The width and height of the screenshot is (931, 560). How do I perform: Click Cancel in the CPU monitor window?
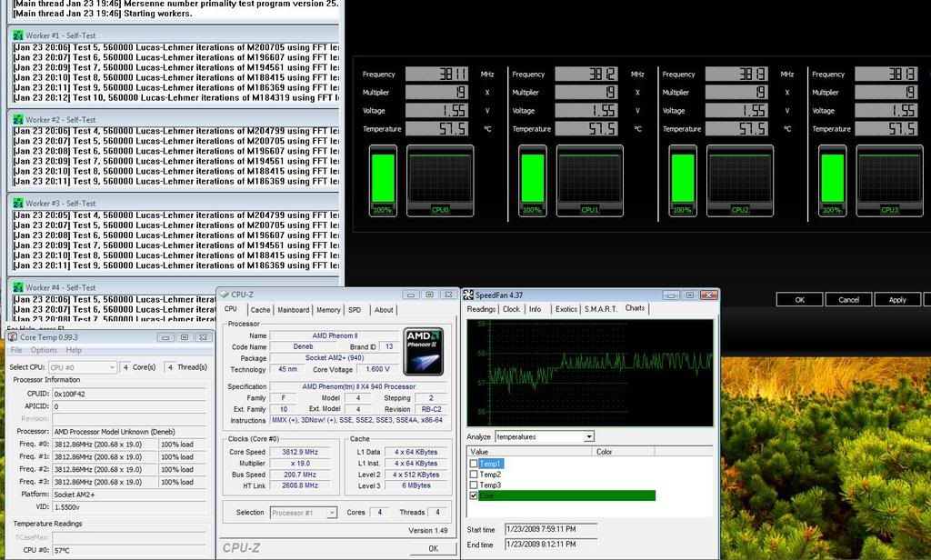(848, 300)
